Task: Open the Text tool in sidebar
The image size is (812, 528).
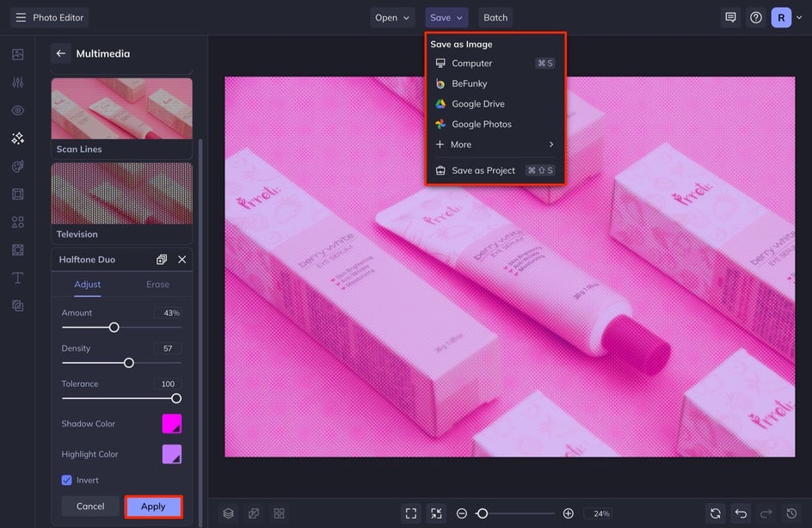Action: [x=17, y=278]
